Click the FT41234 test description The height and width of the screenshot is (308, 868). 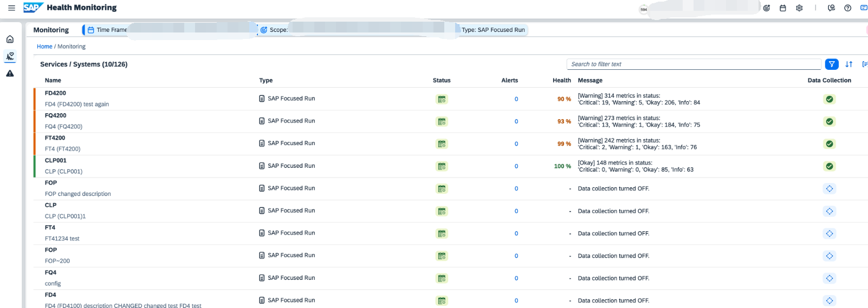[x=62, y=239]
